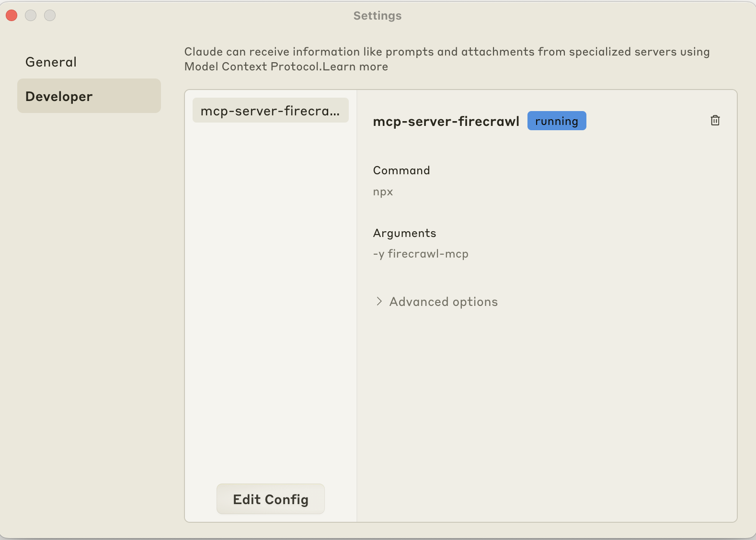Click the -y firecrawl-mcp arguments text
The width and height of the screenshot is (756, 540).
[x=421, y=254]
